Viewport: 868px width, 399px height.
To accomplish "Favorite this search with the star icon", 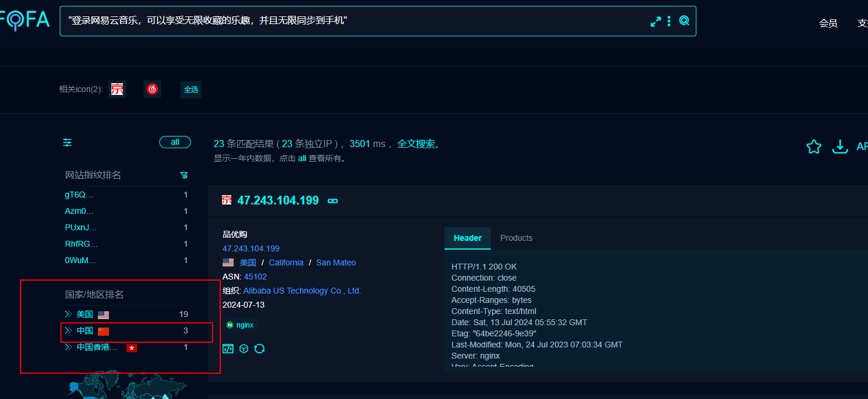I will (814, 146).
